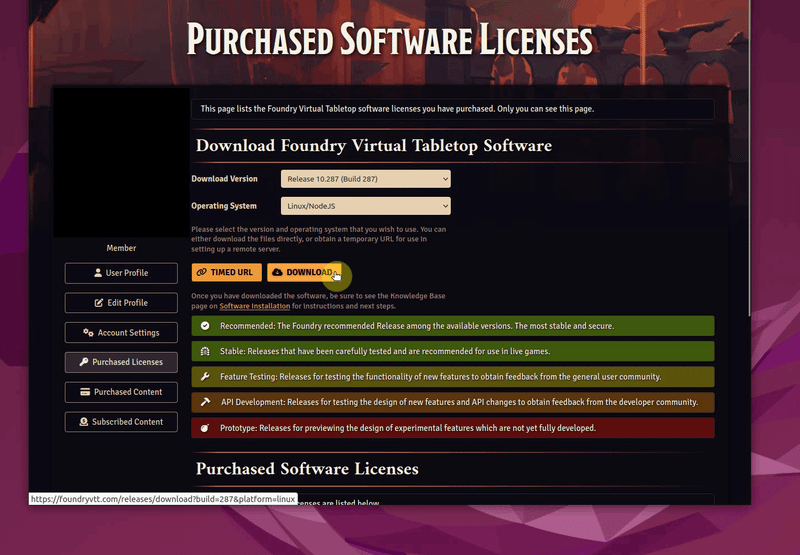800x555 pixels.
Task: Open Edit Profile in the sidebar
Action: click(x=121, y=303)
